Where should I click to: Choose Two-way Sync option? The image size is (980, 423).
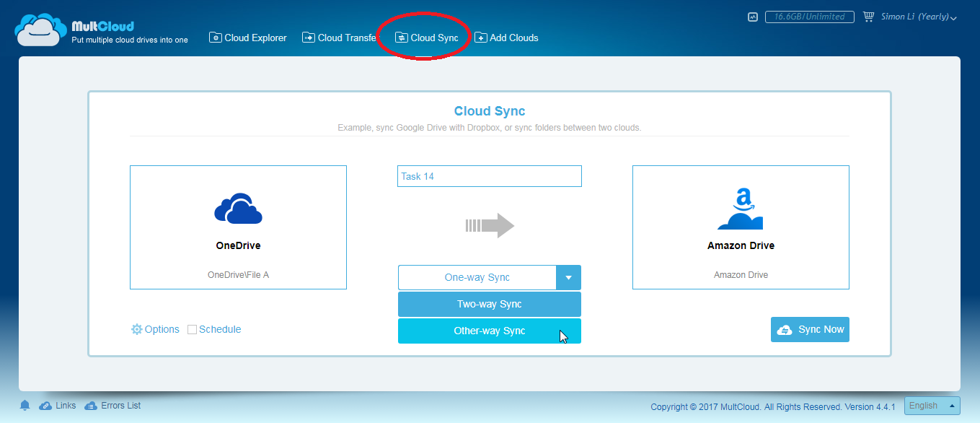pos(490,304)
